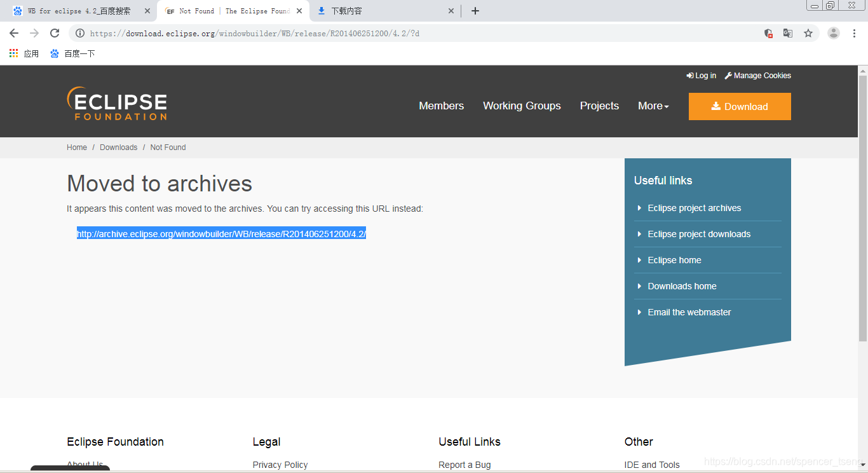Open Downloads home link
868x473 pixels.
pos(682,286)
